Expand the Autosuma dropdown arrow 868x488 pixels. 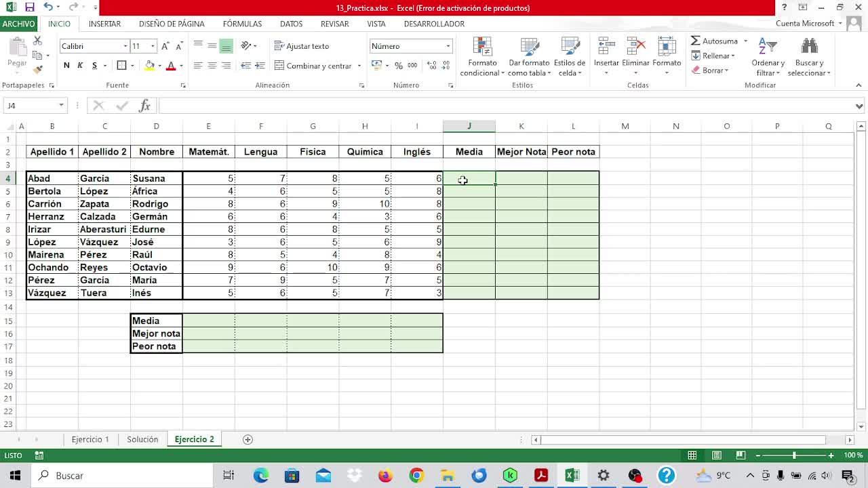click(x=745, y=41)
